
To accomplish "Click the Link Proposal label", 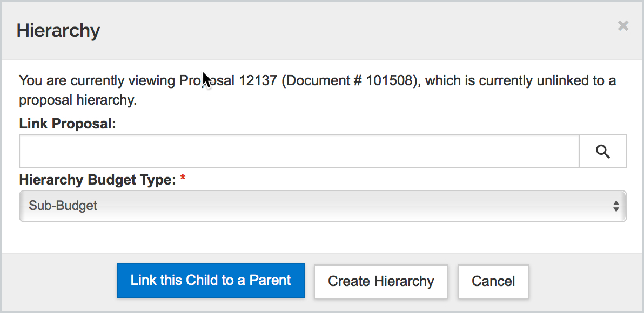I will point(68,124).
